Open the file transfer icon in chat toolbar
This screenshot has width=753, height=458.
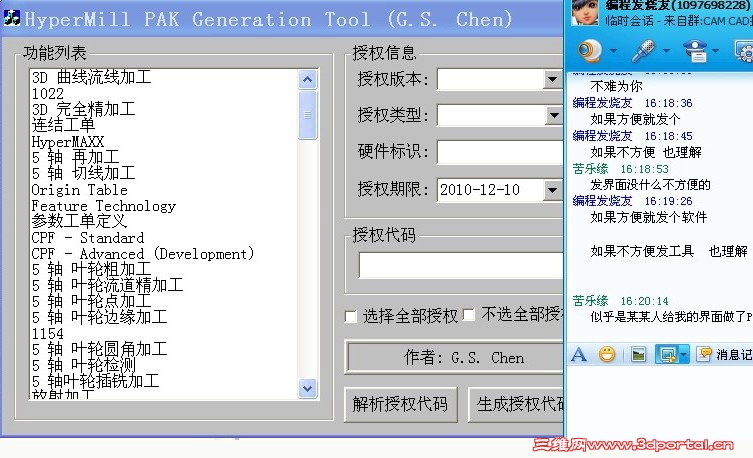pyautogui.click(x=695, y=50)
